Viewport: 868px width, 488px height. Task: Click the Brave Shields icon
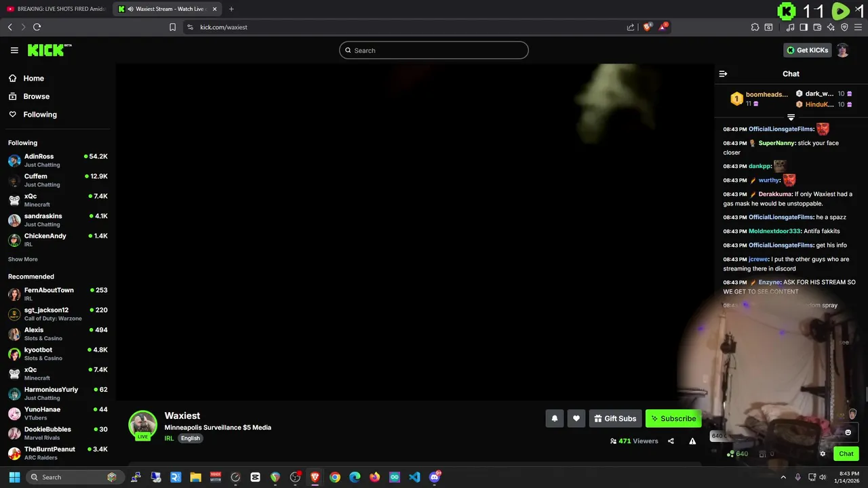648,27
